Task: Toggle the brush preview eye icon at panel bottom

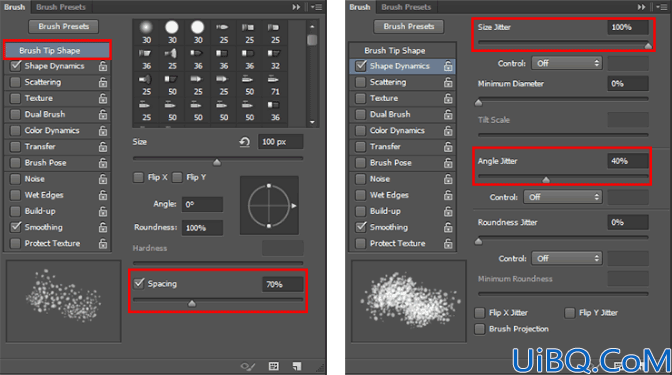Action: 248,366
